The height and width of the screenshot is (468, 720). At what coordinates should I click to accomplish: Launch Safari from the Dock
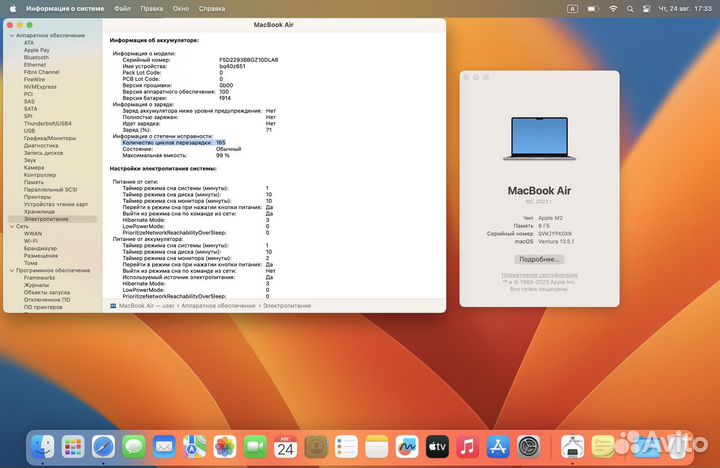(103, 446)
